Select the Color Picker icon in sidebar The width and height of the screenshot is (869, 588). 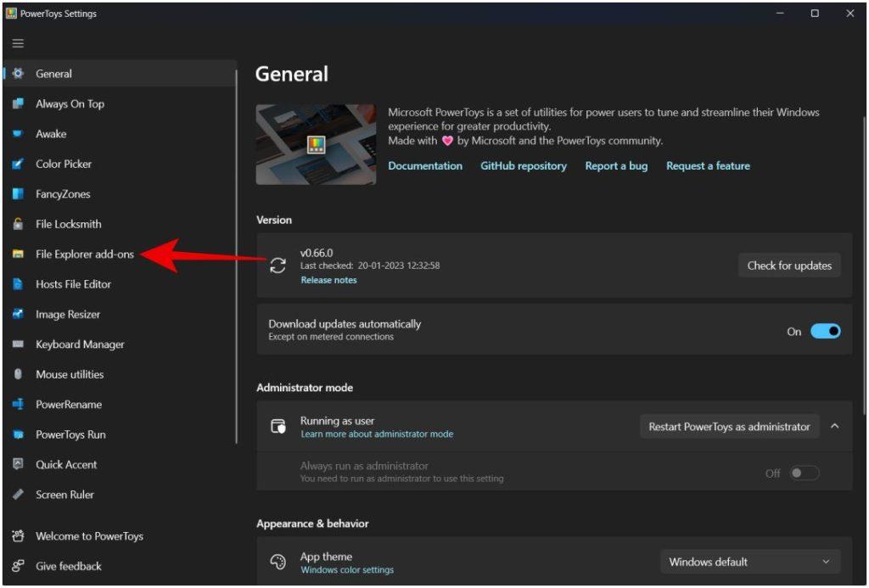pos(18,164)
